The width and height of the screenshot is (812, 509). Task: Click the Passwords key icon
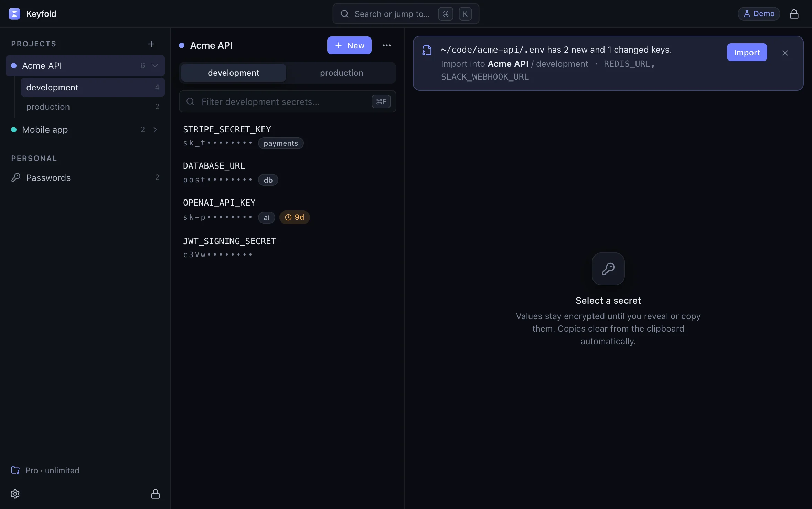(16, 177)
